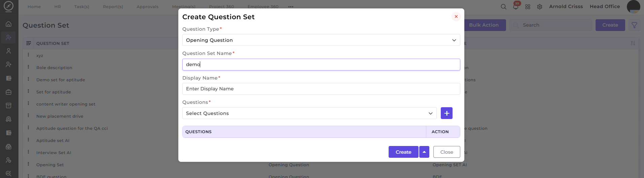Click the sort arrows icon in table header
Image resolution: width=644 pixels, height=178 pixels.
point(633,43)
